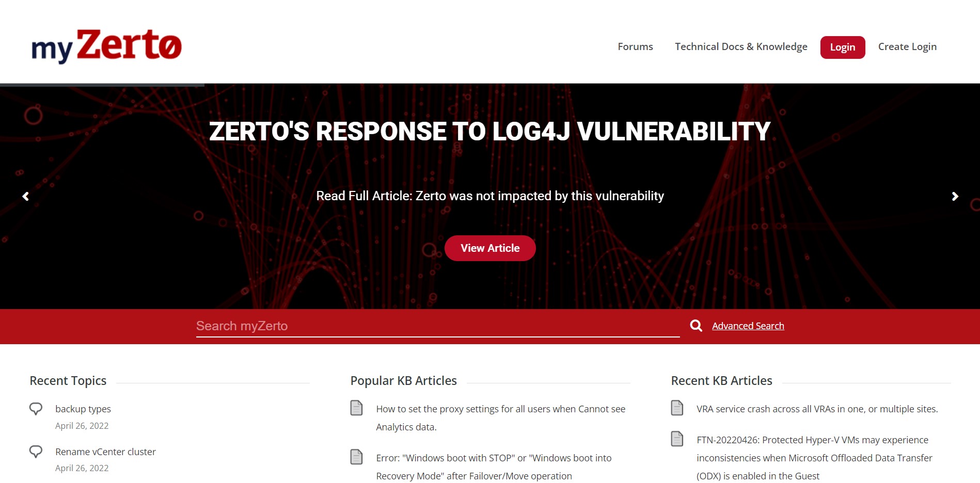Click document icon beside Windows boot STOP article
Image resolution: width=980 pixels, height=483 pixels.
(x=356, y=457)
